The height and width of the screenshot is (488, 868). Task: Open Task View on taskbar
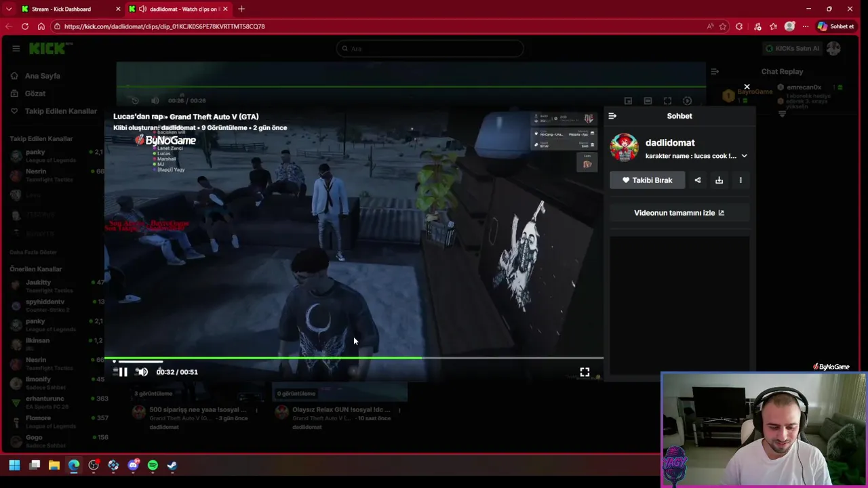35,465
